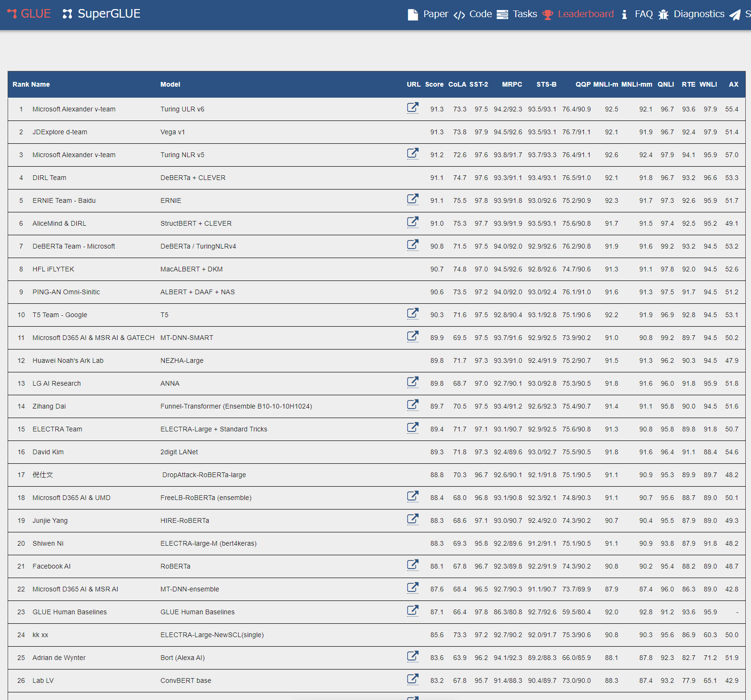Open Funnel-Transformer external link icon
Screen dimensions: 751x700
(413, 405)
